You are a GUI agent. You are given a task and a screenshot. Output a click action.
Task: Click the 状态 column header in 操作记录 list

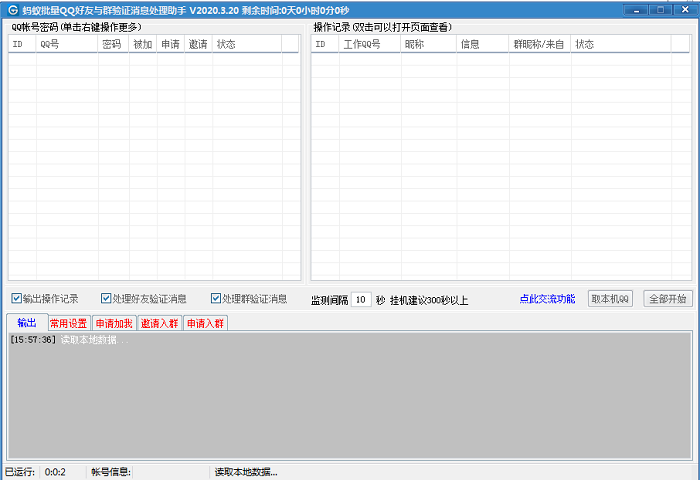pyautogui.click(x=621, y=44)
